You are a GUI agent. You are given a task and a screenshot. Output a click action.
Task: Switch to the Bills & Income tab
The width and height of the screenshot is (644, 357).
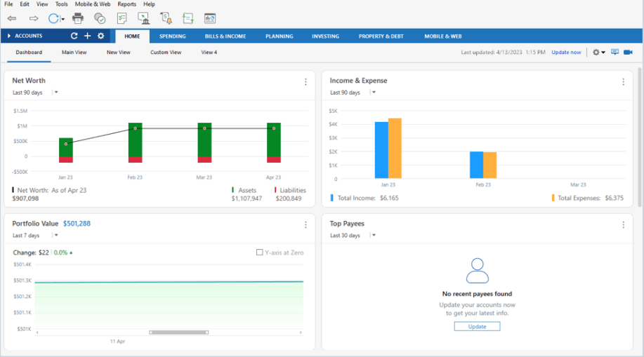pyautogui.click(x=225, y=36)
